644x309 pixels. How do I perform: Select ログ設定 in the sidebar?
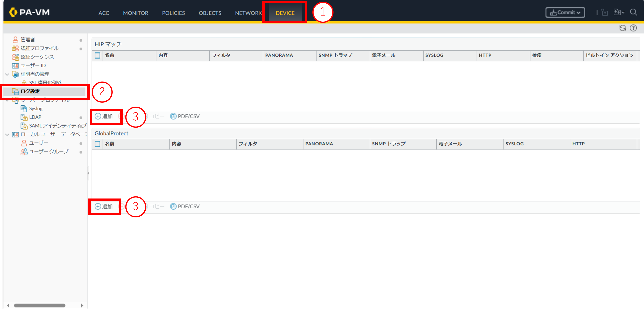click(30, 91)
